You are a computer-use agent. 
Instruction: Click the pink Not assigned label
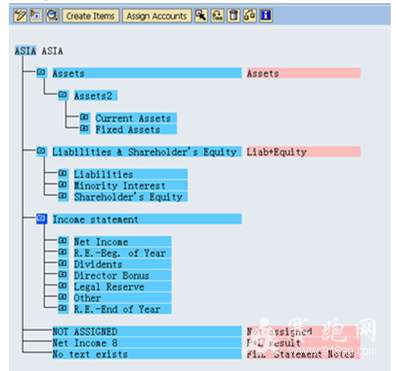pyautogui.click(x=303, y=332)
